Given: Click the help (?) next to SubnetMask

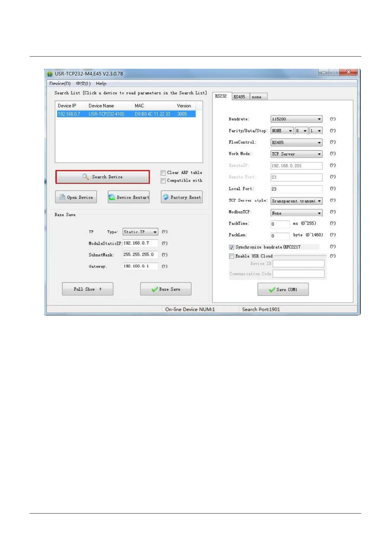Looking at the screenshot, I should 165,255.
